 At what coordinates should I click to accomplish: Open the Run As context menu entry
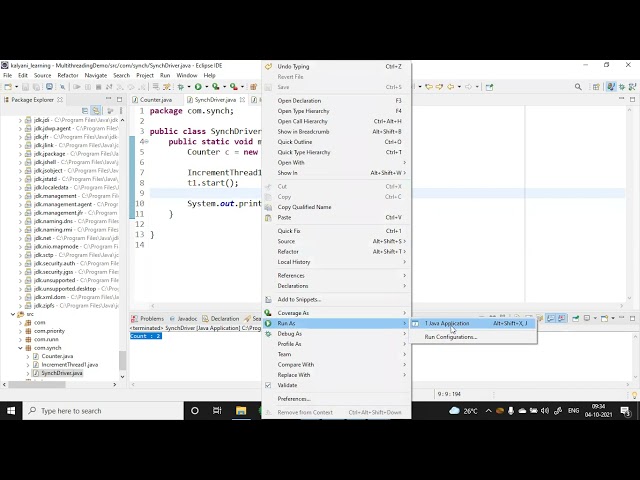[336, 323]
